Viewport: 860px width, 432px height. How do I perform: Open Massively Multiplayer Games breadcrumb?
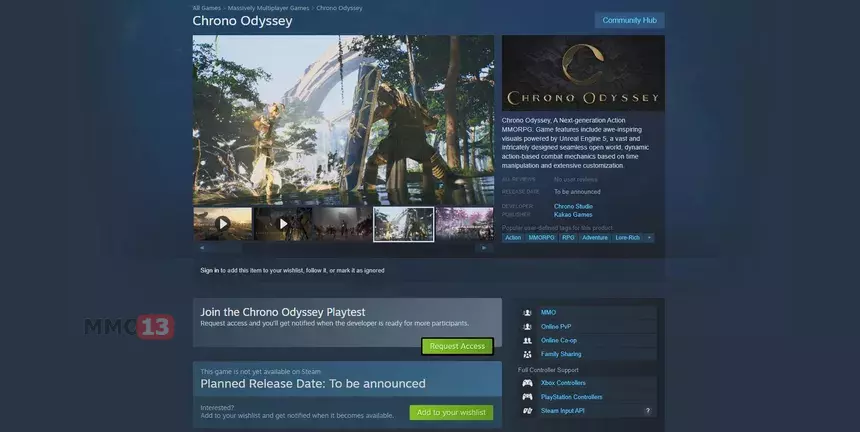pos(268,8)
